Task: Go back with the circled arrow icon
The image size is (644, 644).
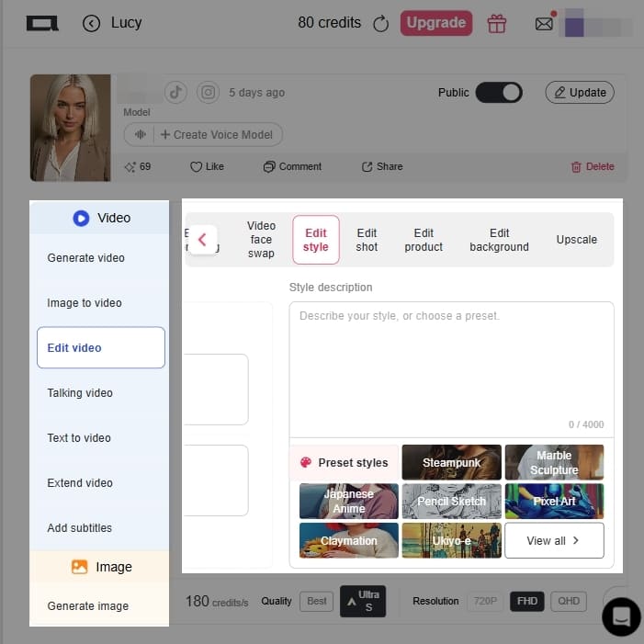Action: [x=91, y=23]
